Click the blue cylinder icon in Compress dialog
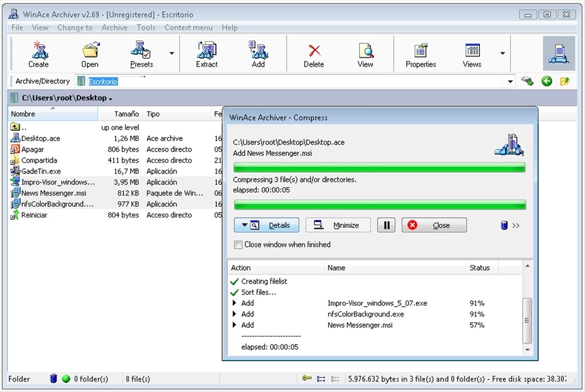 504,225
